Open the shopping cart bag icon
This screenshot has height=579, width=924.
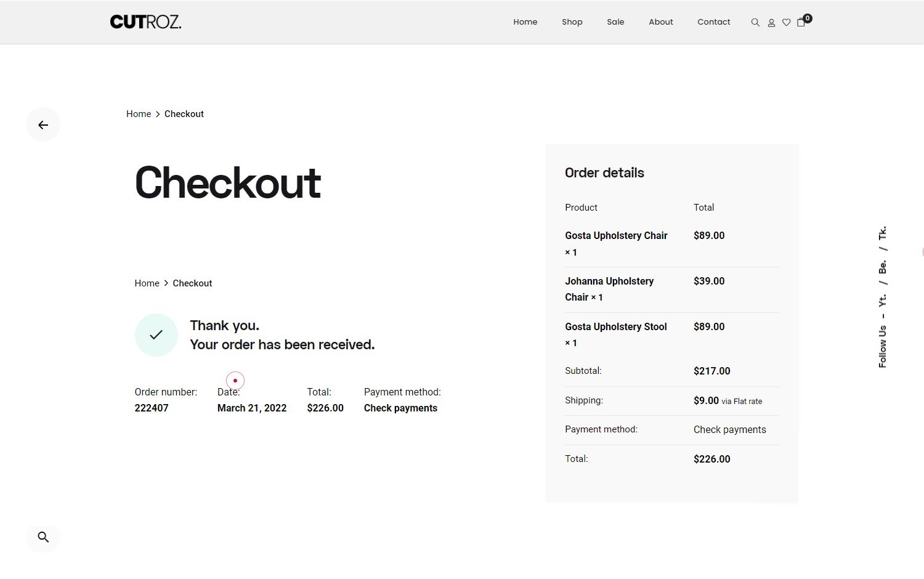[801, 23]
